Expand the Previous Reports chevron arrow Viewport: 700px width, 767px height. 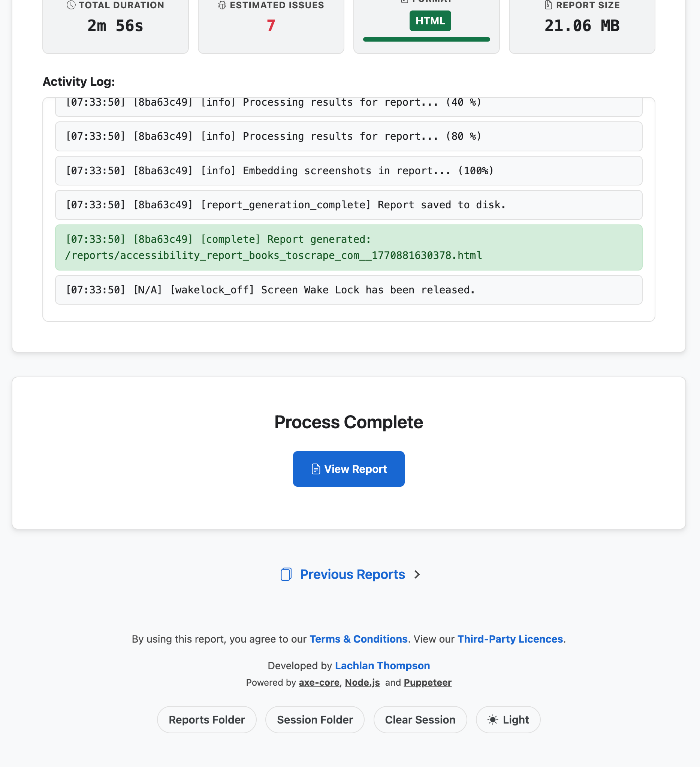coord(417,574)
